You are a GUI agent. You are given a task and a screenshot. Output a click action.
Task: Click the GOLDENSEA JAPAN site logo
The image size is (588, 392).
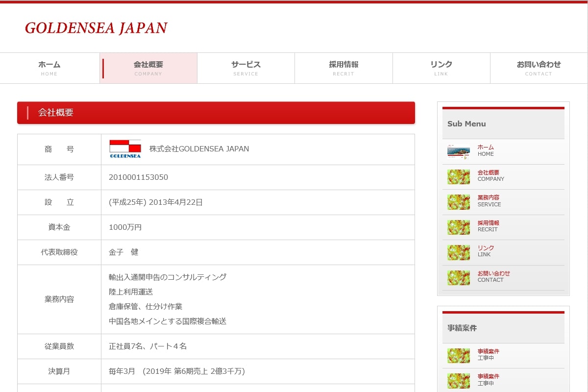click(x=96, y=28)
